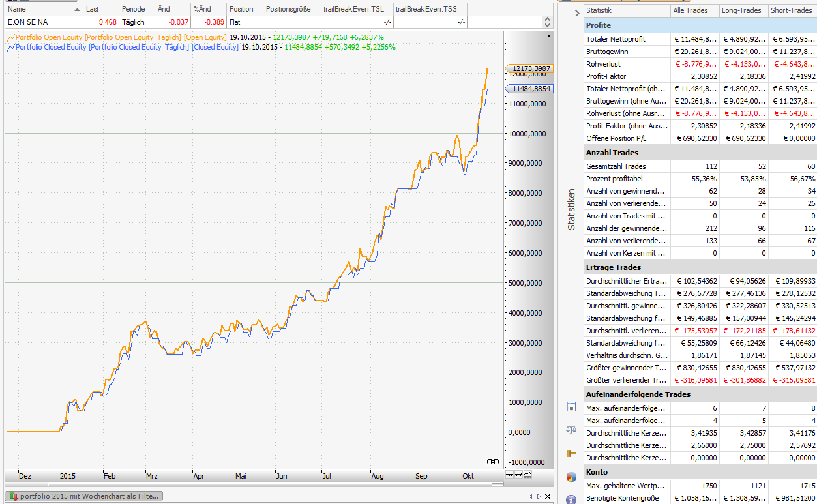Select the portfolio 2015 mit Wochenchart tab
The width and height of the screenshot is (817, 504).
coord(85,496)
